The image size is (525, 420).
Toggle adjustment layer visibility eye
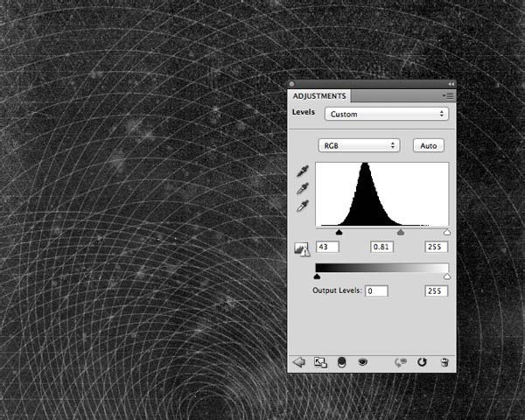pos(362,362)
